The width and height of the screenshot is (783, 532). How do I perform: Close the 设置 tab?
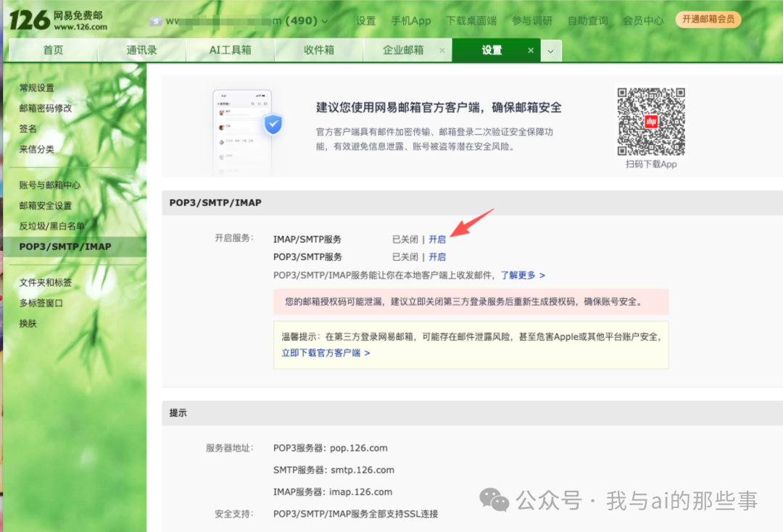(x=531, y=51)
